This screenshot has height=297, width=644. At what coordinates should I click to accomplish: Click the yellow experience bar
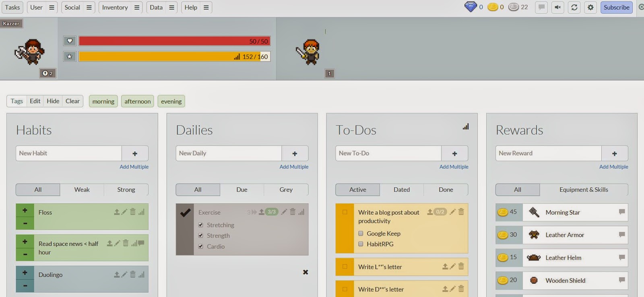click(x=175, y=56)
